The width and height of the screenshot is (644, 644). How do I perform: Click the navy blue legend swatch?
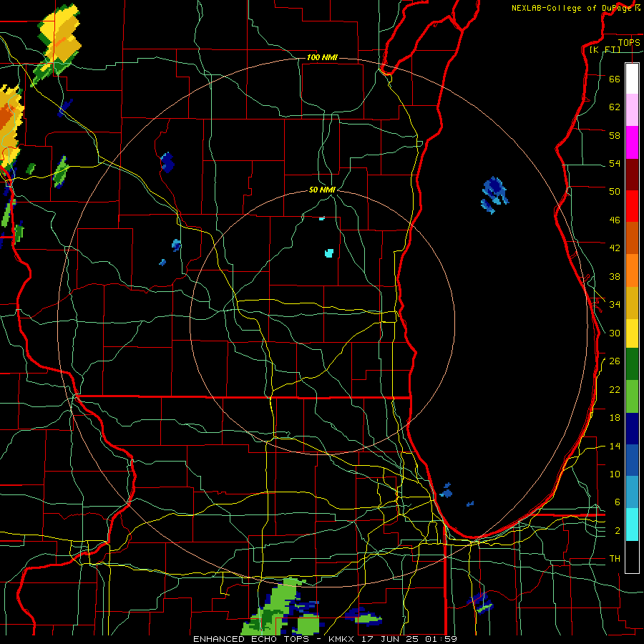[x=632, y=429]
